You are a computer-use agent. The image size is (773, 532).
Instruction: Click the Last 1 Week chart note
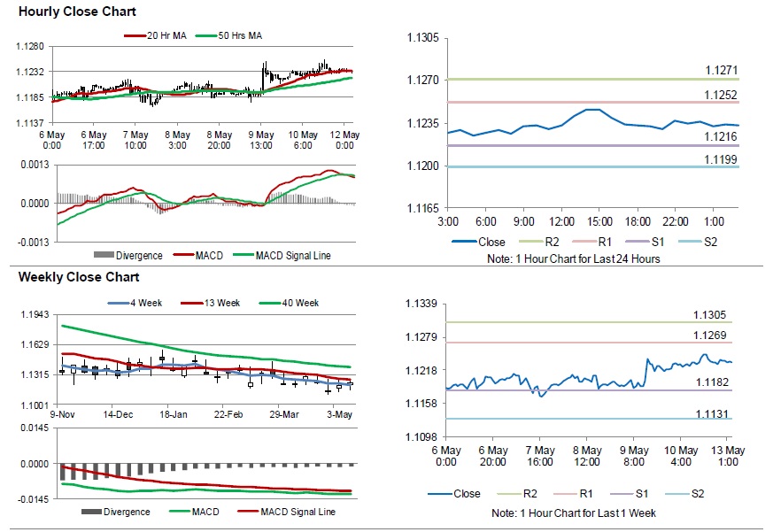tap(575, 513)
